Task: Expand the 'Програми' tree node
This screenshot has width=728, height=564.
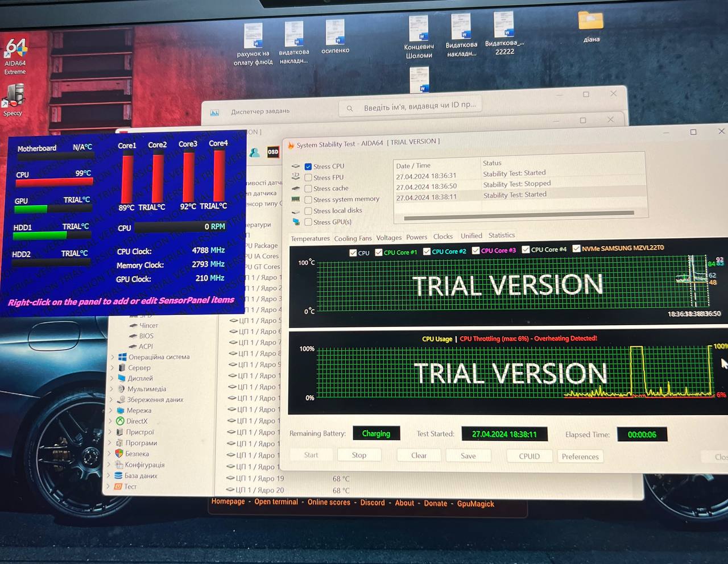Action: 110,443
